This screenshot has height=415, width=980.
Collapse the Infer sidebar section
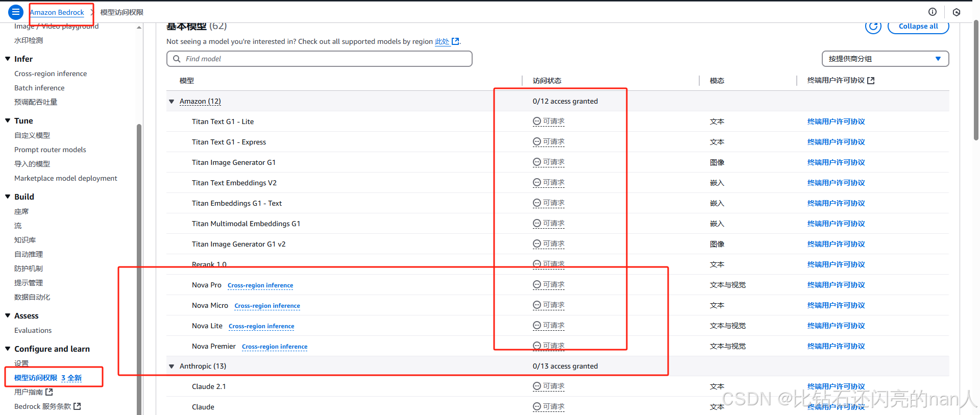8,59
